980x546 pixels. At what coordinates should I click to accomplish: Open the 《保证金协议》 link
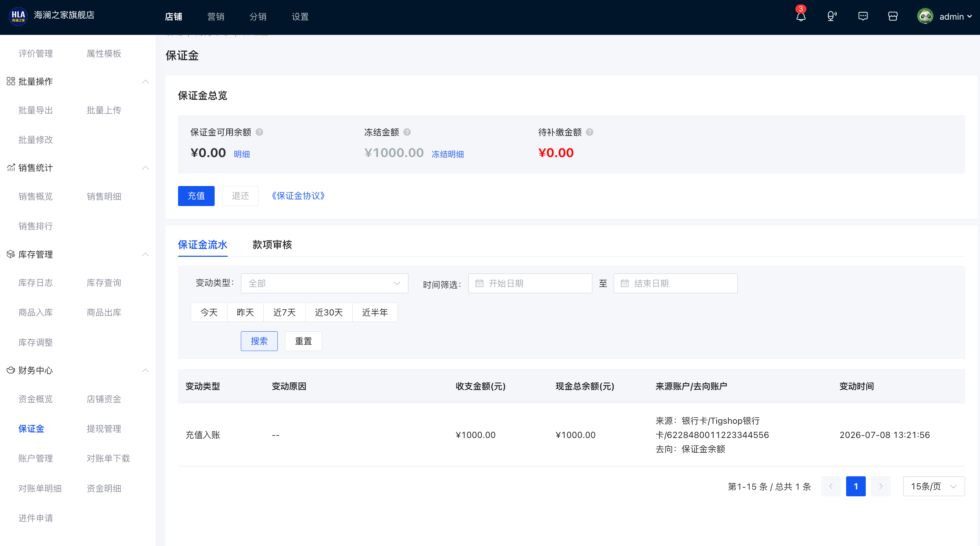[x=298, y=196]
